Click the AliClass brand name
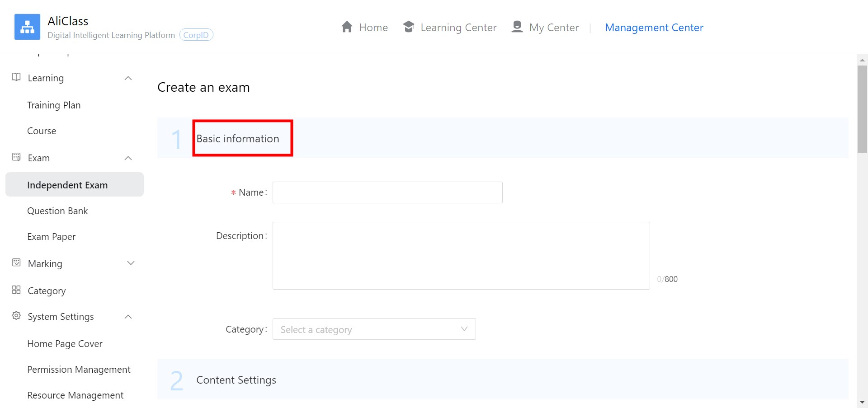The width and height of the screenshot is (868, 408). (x=68, y=21)
